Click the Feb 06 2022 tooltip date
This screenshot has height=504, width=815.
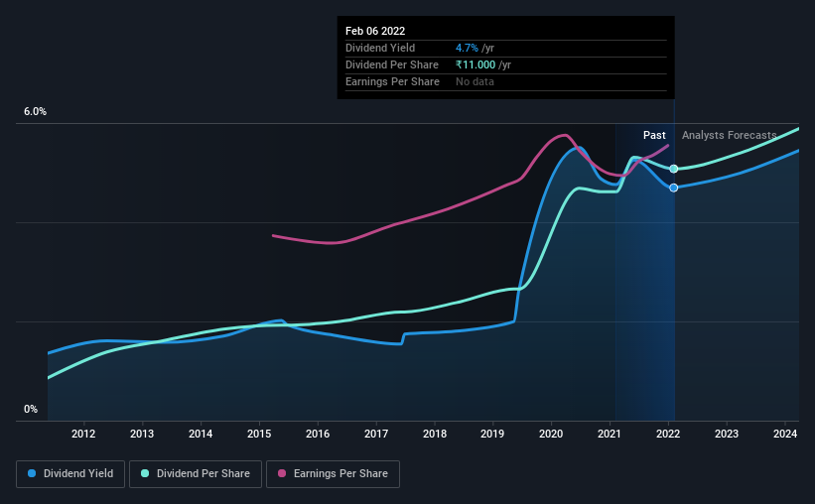(x=375, y=31)
